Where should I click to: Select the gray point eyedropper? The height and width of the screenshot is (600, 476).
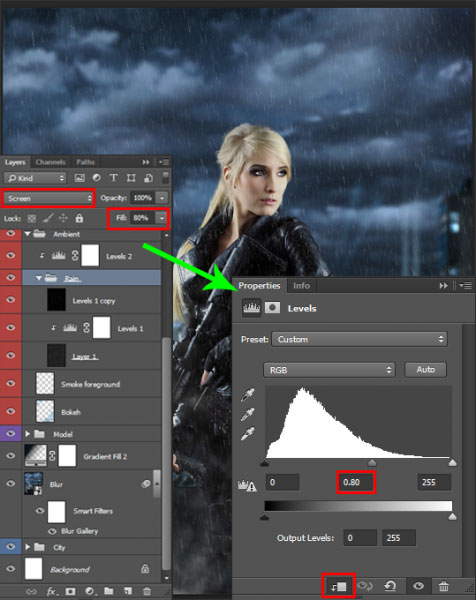click(x=248, y=414)
